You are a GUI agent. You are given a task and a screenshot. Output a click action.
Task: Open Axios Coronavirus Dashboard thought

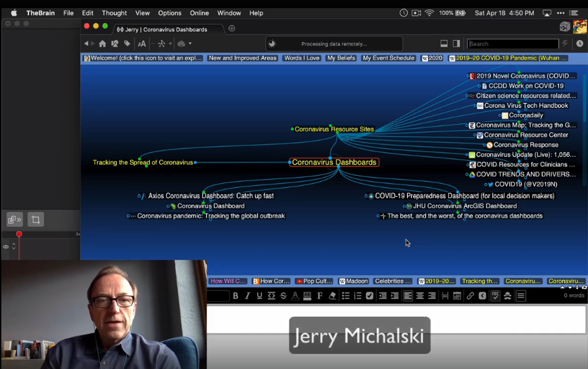[211, 196]
